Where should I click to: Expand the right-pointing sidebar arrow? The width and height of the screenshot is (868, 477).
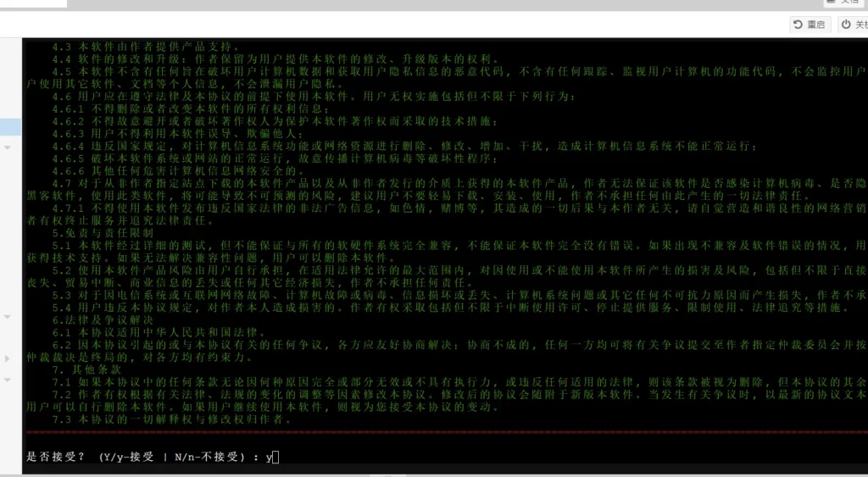point(7,358)
